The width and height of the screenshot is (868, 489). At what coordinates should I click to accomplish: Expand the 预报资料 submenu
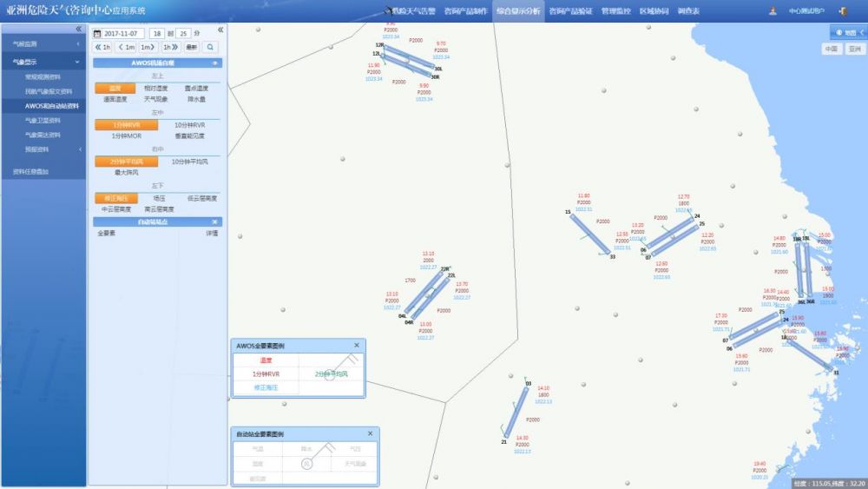pyautogui.click(x=43, y=149)
